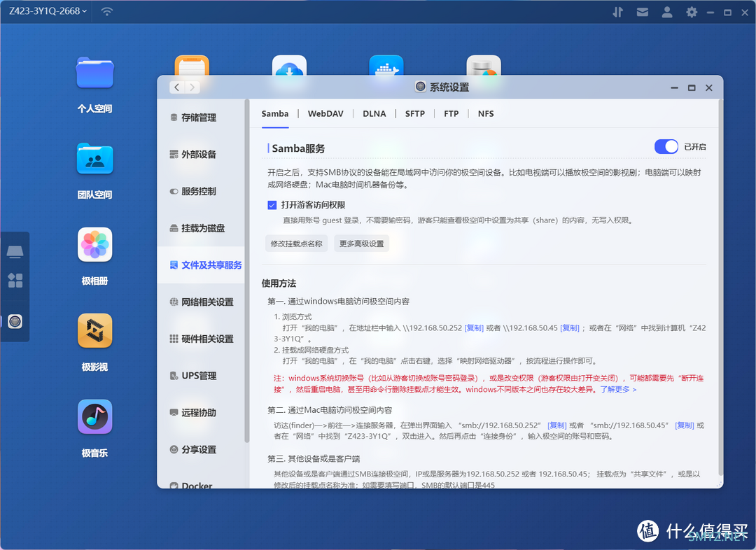Open 硬件相关设置 in the settings sidebar
The height and width of the screenshot is (550, 756).
click(x=202, y=339)
